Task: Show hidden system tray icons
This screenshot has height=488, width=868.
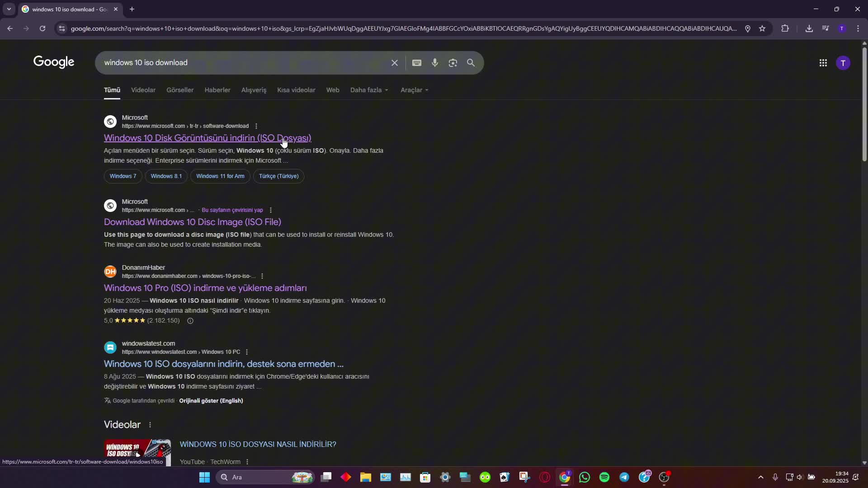Action: point(760,477)
